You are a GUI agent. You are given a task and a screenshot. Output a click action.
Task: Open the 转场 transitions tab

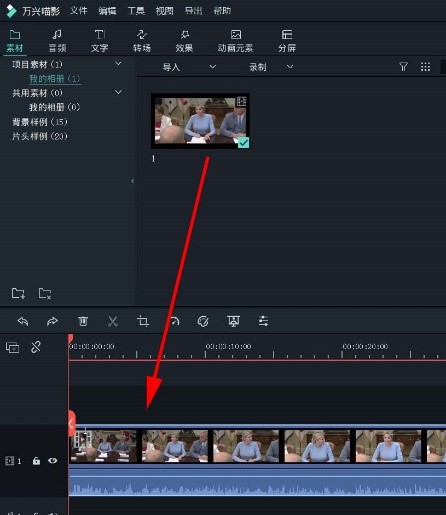click(142, 41)
